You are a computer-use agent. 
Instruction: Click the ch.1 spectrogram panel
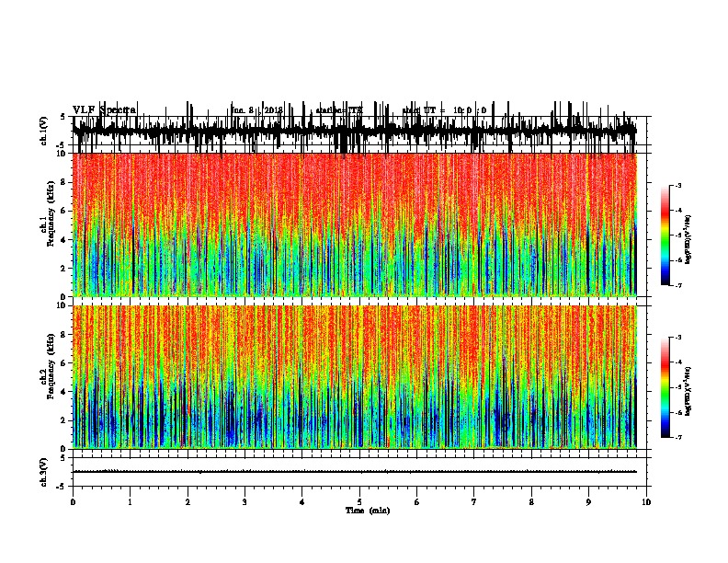click(x=355, y=224)
